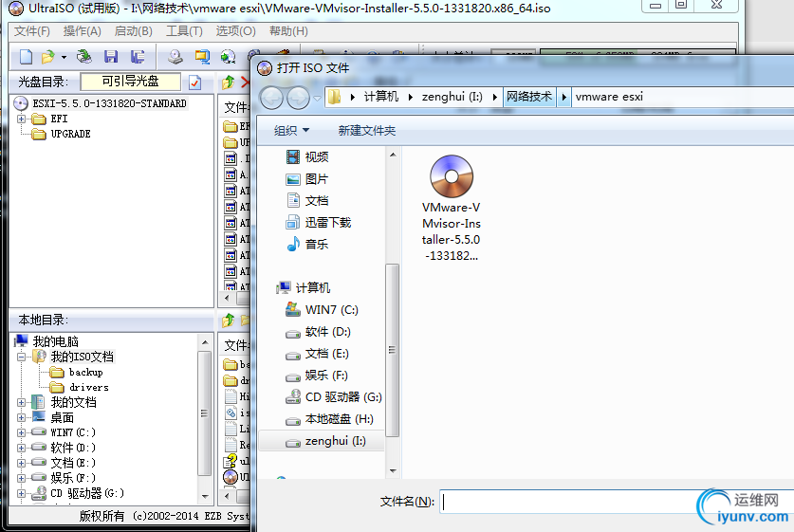Select 我的电脑 in local tree
The height and width of the screenshot is (532, 794).
click(x=55, y=341)
